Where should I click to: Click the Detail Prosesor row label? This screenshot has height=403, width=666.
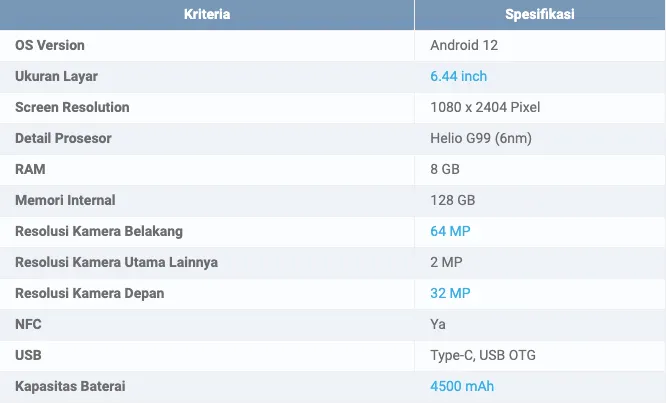(63, 138)
